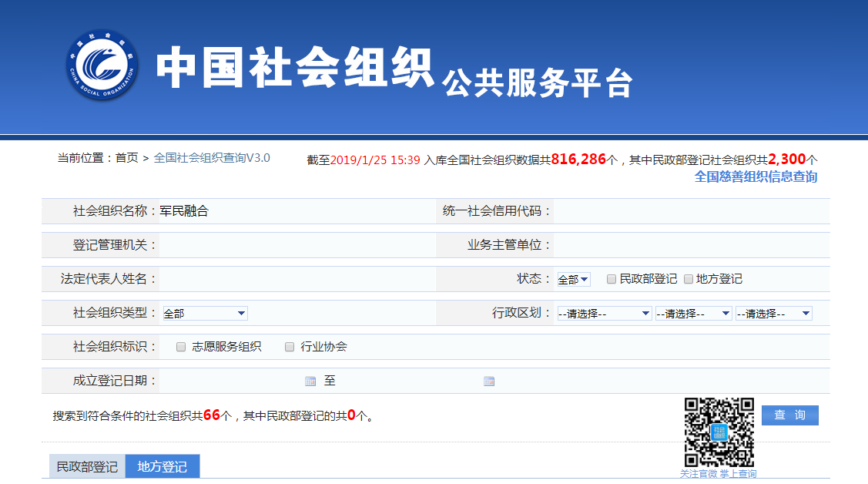Screen dimensions: 868x484
Task: Click the 关注官微 掌上查询 link
Action: (x=718, y=473)
